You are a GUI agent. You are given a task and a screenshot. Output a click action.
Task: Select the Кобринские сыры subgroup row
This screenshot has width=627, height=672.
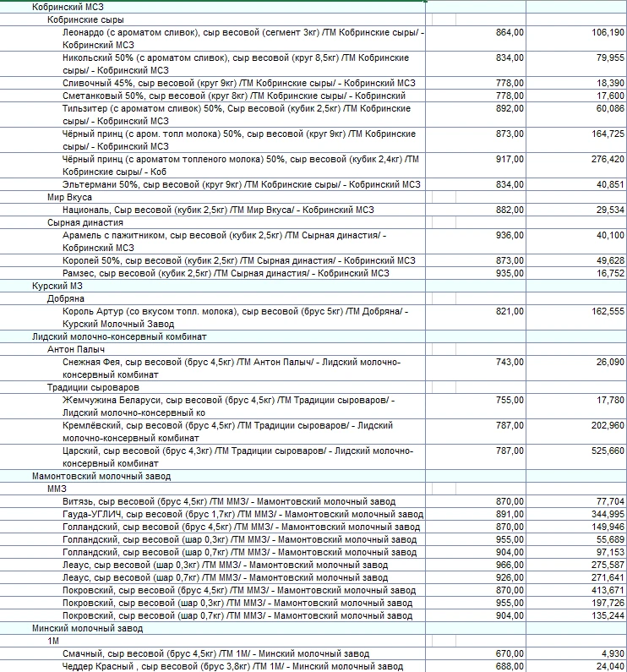(85, 19)
